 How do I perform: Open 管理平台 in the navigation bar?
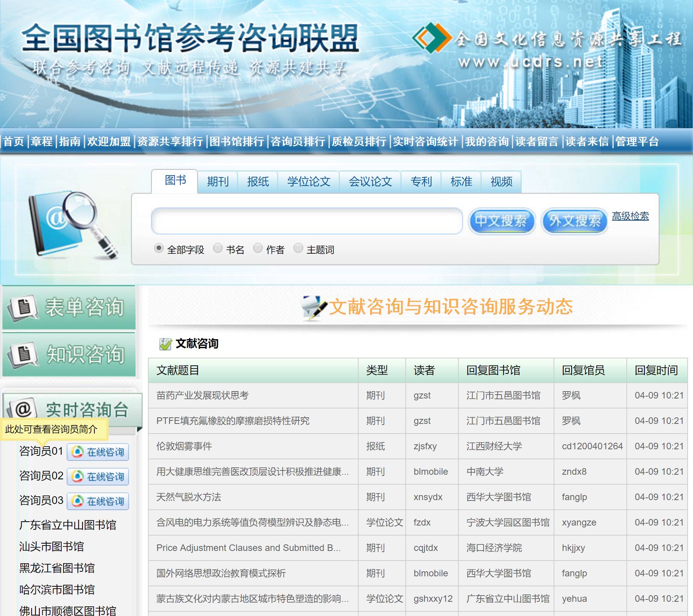point(637,141)
